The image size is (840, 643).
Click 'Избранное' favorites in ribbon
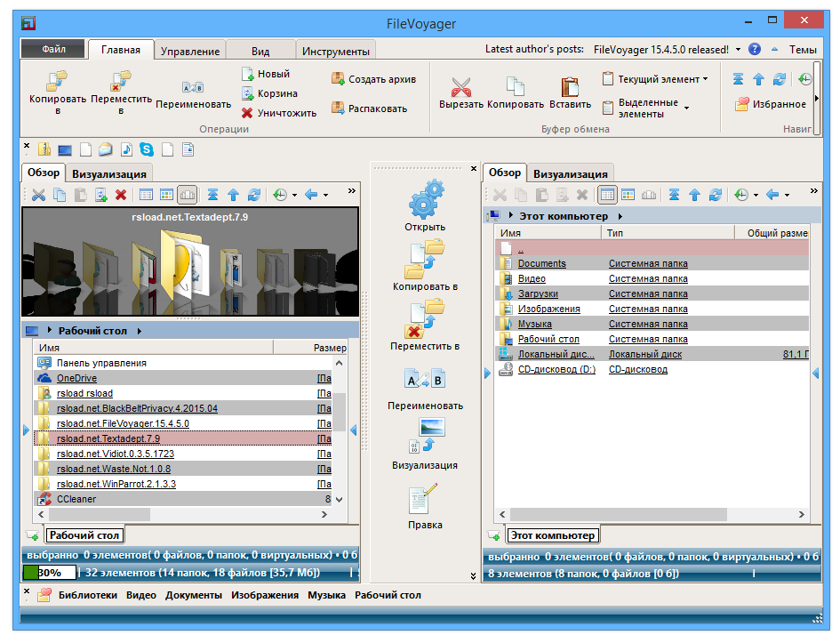coord(771,104)
